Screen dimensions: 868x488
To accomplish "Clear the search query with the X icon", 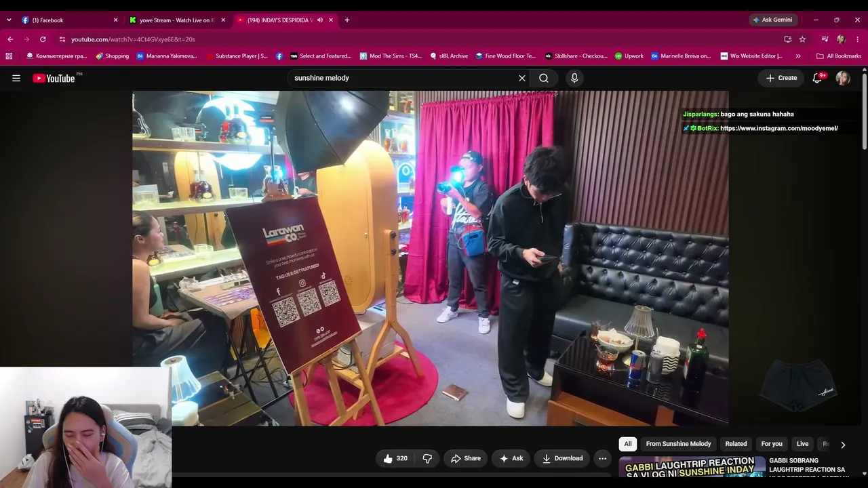I will (x=522, y=78).
